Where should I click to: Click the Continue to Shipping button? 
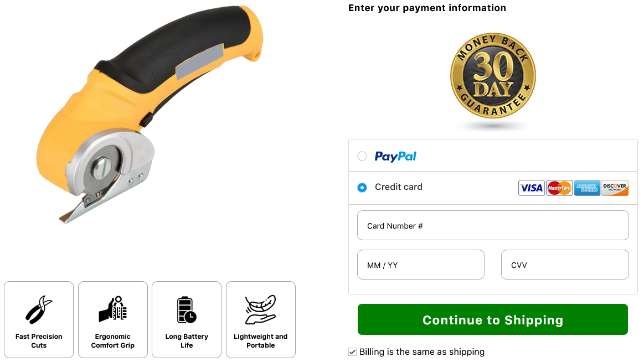click(492, 319)
